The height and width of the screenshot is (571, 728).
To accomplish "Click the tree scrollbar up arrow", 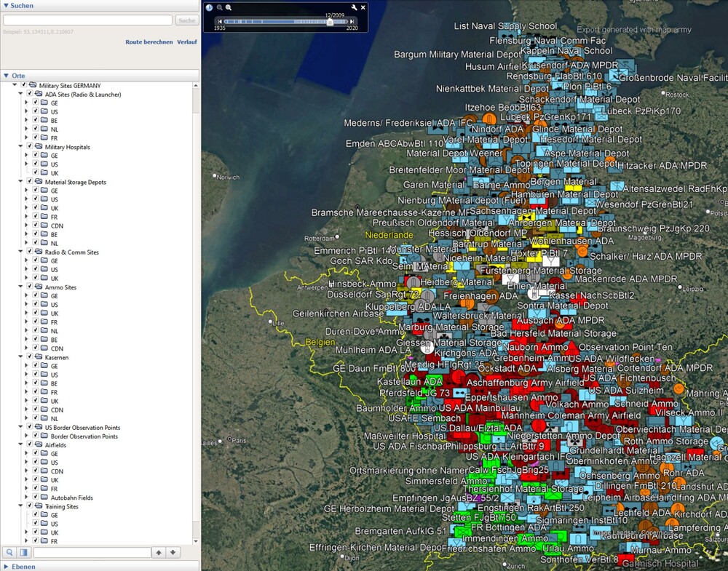I will pos(195,86).
